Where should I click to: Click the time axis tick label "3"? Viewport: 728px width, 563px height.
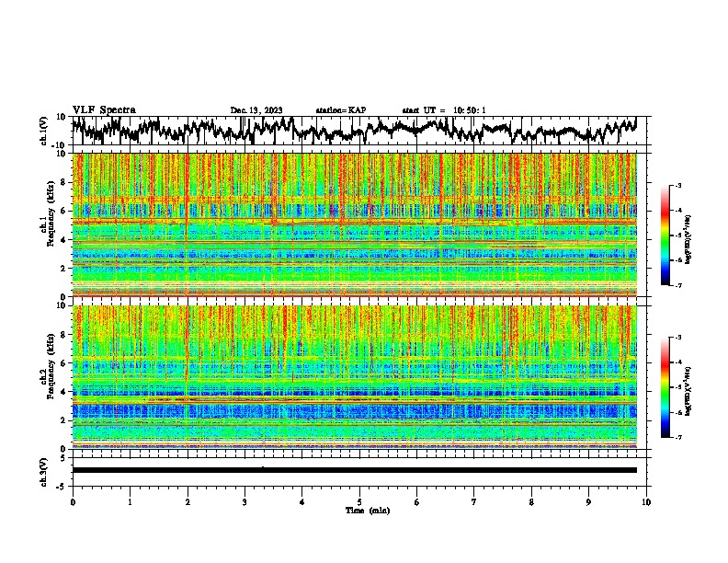point(245,502)
